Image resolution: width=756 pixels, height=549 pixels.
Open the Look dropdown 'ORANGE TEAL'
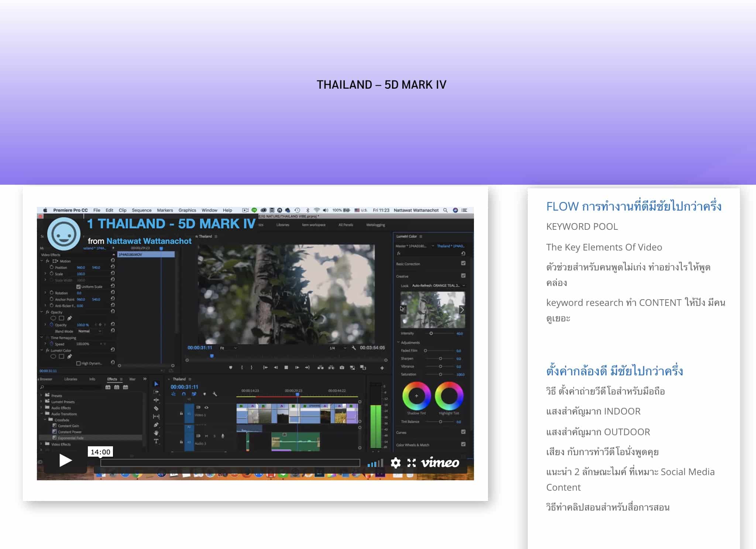click(438, 286)
